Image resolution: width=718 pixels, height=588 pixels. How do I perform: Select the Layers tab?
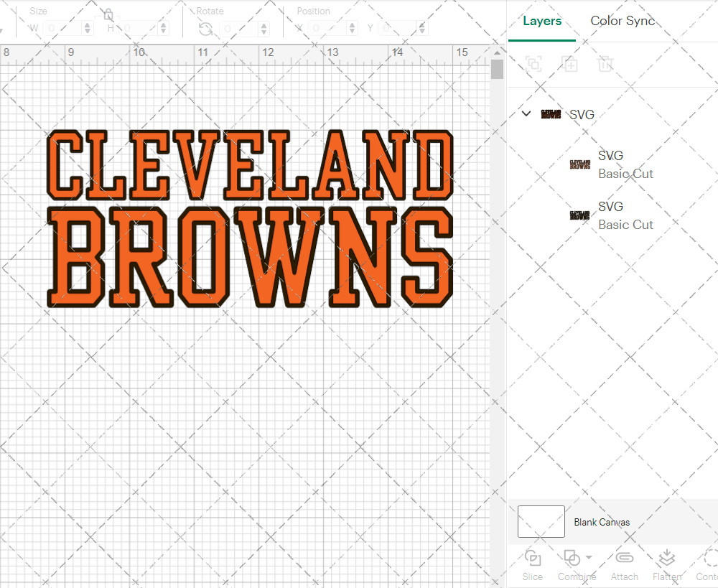(x=542, y=21)
